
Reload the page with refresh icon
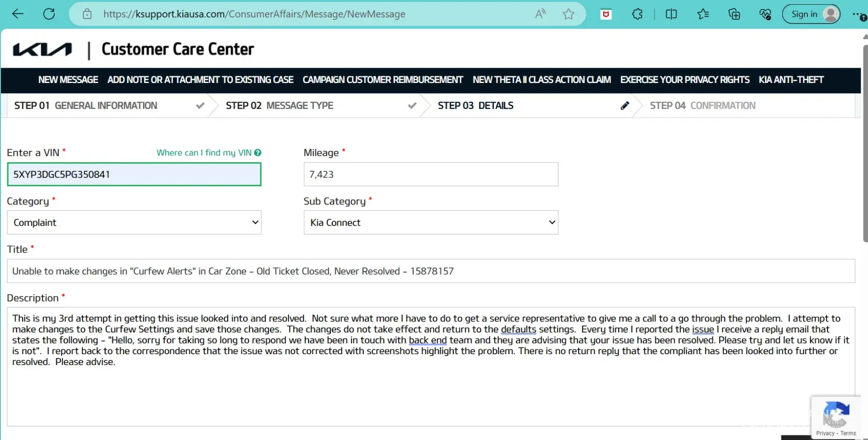(x=49, y=14)
